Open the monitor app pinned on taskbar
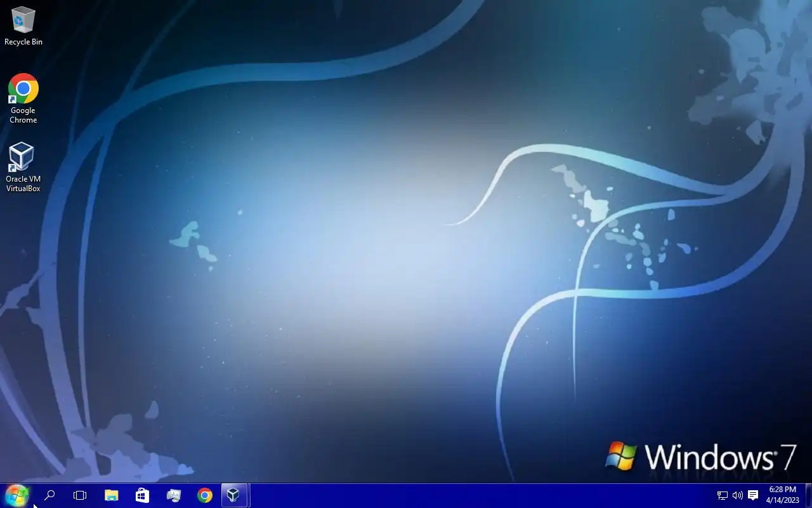This screenshot has height=508, width=812. click(x=173, y=495)
